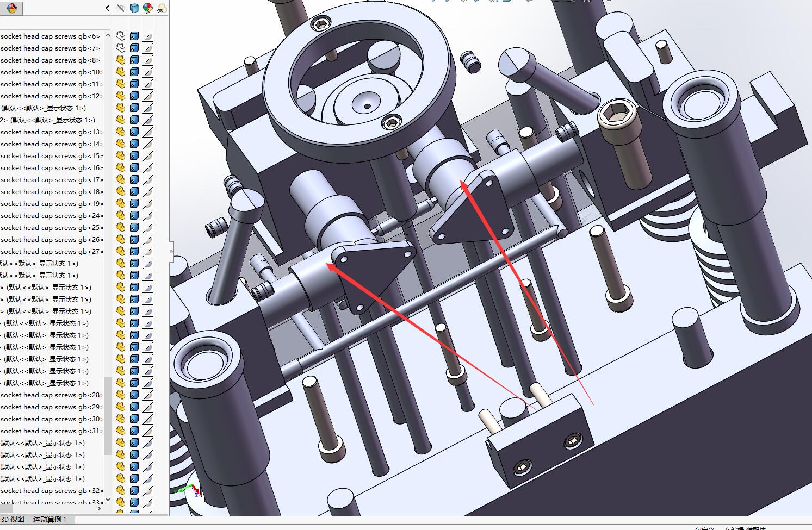
Task: Select socket head cap screws gb<6> row
Action: [51, 36]
